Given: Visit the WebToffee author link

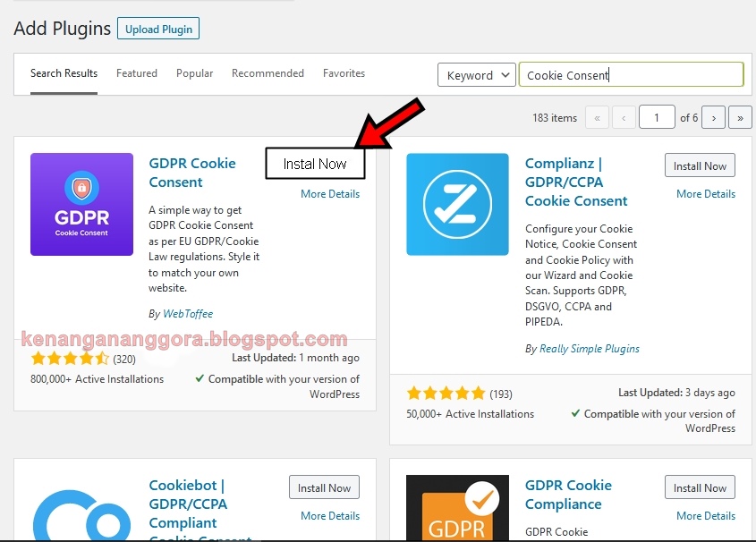Looking at the screenshot, I should point(188,314).
